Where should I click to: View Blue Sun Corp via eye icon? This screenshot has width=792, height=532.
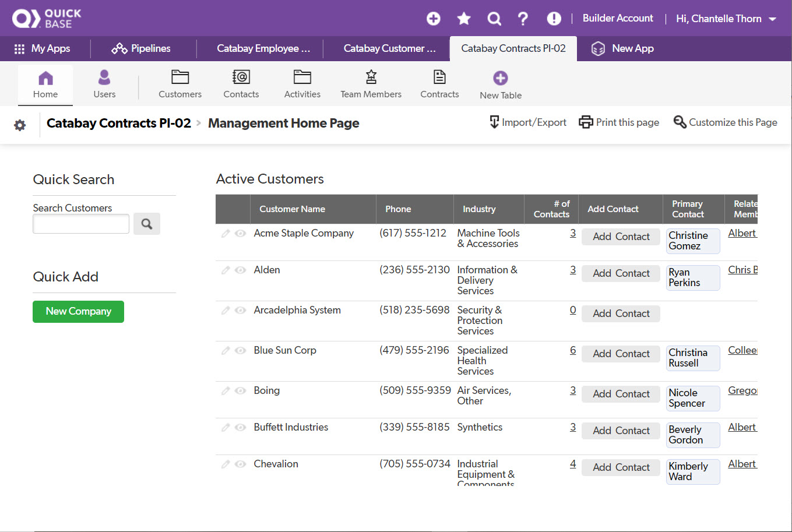(x=240, y=351)
